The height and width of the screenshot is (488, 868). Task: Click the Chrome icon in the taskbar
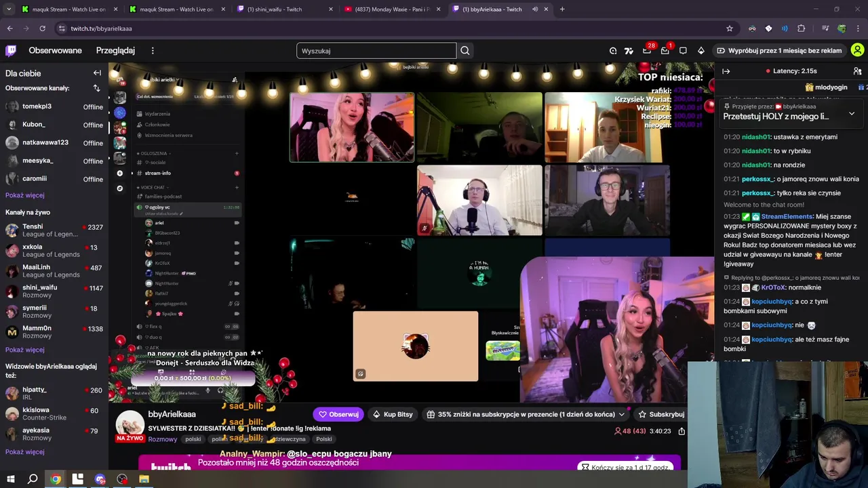56,479
